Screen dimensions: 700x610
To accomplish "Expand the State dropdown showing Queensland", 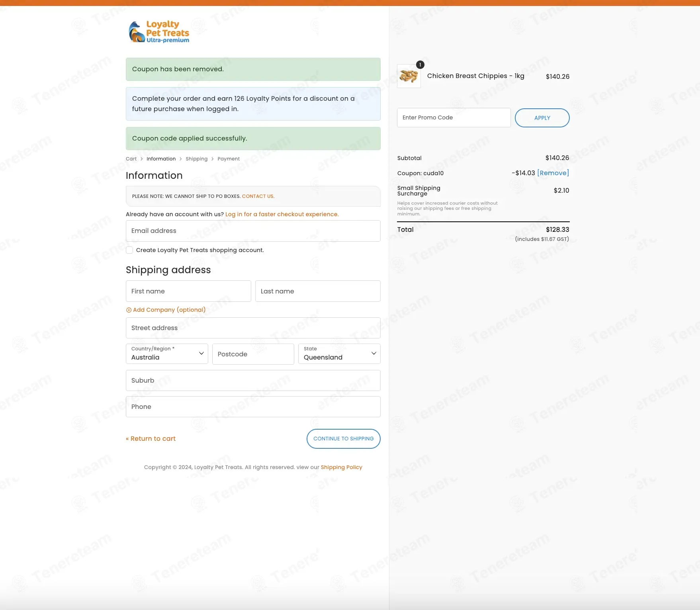I will [x=339, y=354].
